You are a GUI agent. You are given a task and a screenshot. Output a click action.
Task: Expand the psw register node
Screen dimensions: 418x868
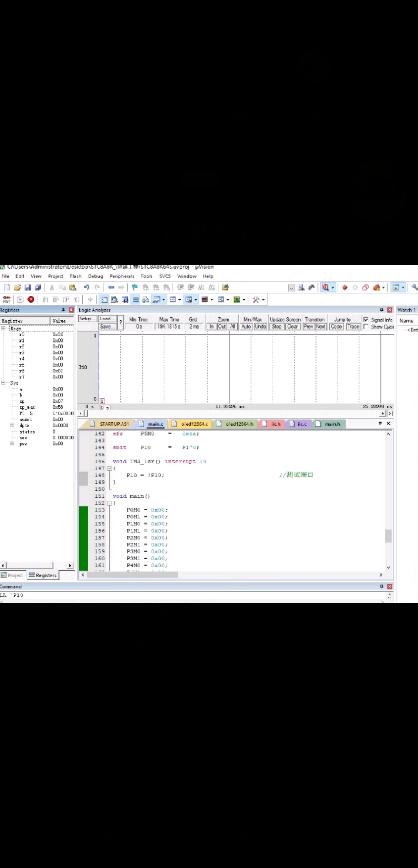(x=12, y=443)
